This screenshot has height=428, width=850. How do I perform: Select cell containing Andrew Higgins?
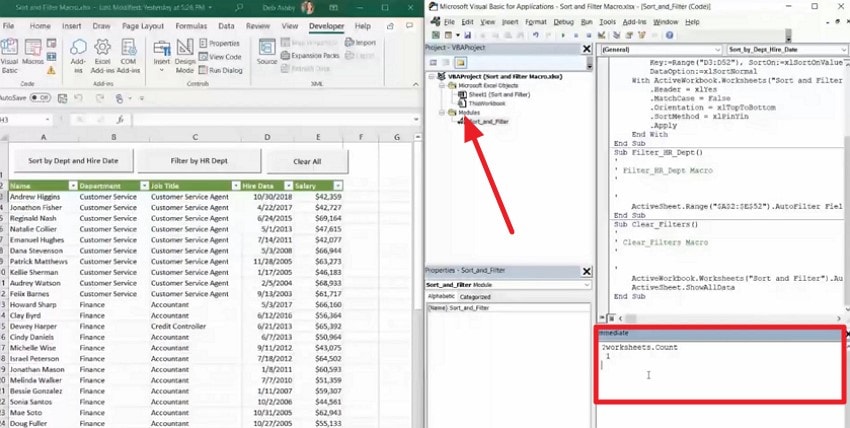43,197
